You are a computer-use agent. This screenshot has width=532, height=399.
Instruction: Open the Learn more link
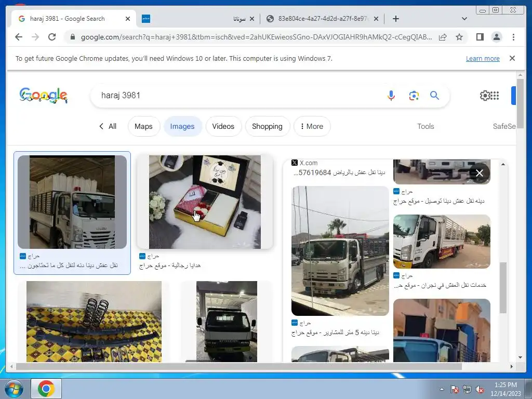[x=483, y=58]
